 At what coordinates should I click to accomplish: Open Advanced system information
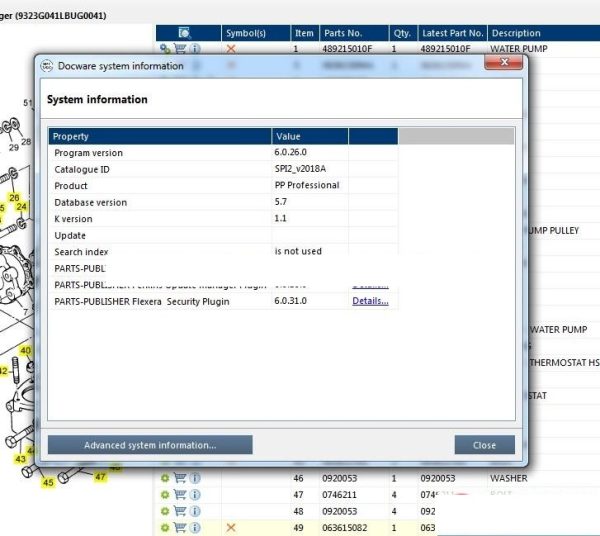click(x=150, y=445)
